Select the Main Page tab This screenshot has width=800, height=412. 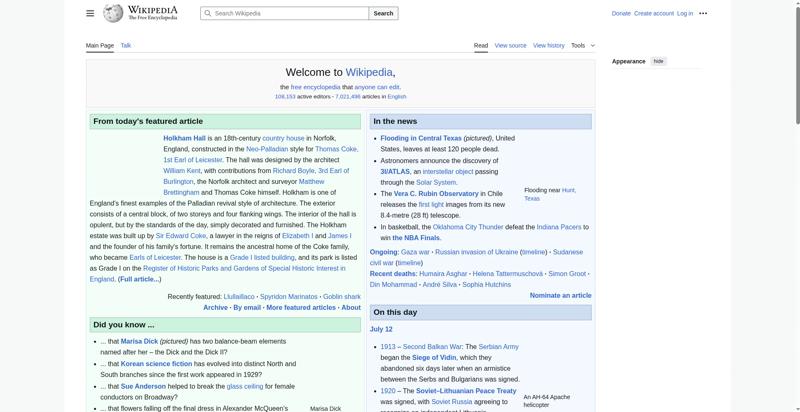[x=100, y=45]
